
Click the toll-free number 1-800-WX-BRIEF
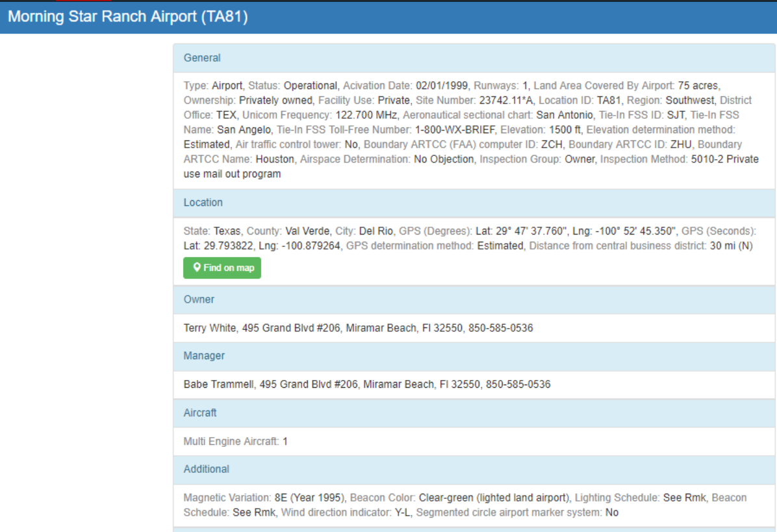pos(454,130)
